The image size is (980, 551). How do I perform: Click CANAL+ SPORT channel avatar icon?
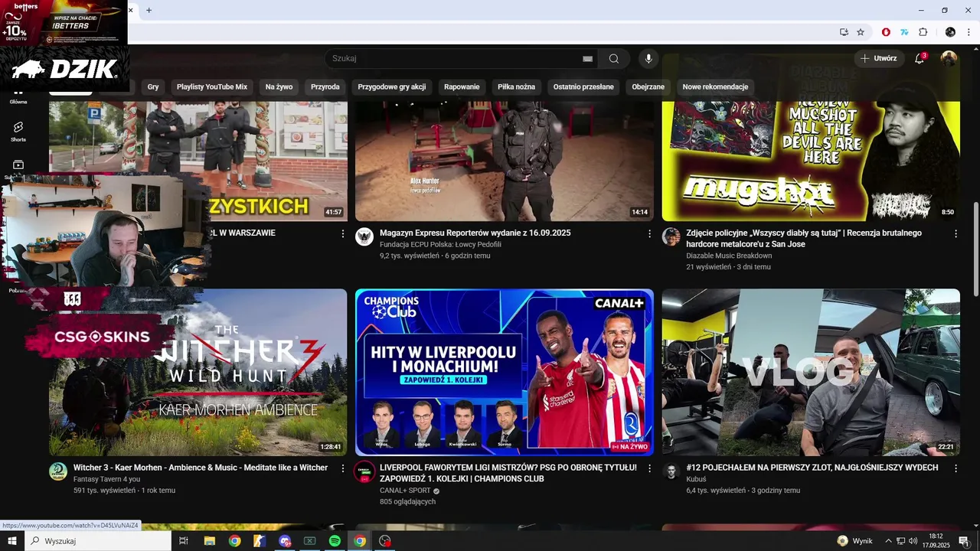[x=364, y=471]
